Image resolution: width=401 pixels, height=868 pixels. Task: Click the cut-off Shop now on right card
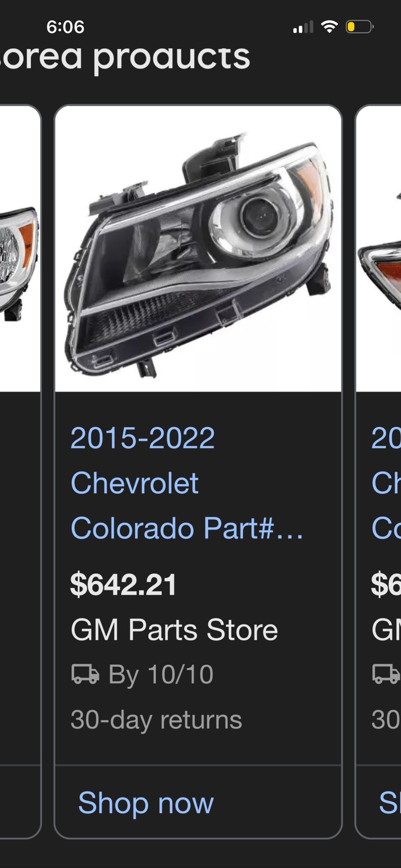pyautogui.click(x=390, y=803)
